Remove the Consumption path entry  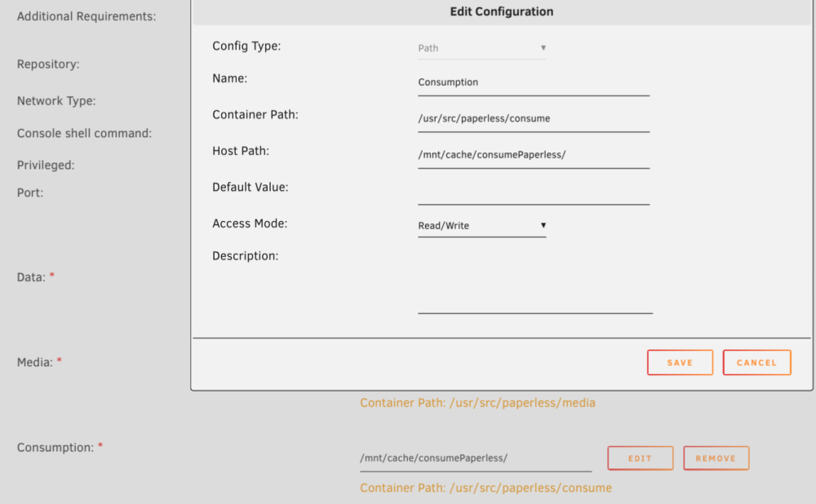716,458
